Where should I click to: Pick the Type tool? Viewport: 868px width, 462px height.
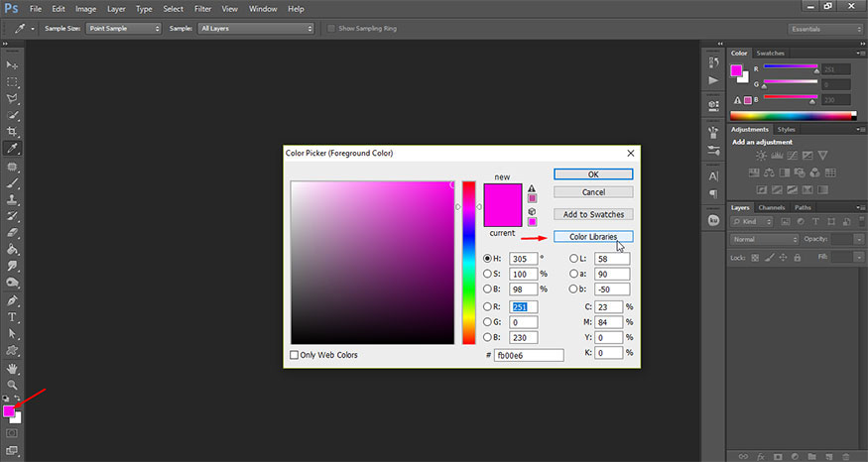[x=13, y=317]
